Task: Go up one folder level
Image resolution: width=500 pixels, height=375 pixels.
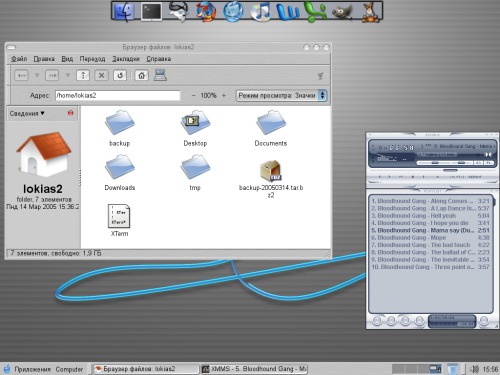Action: pyautogui.click(x=83, y=75)
